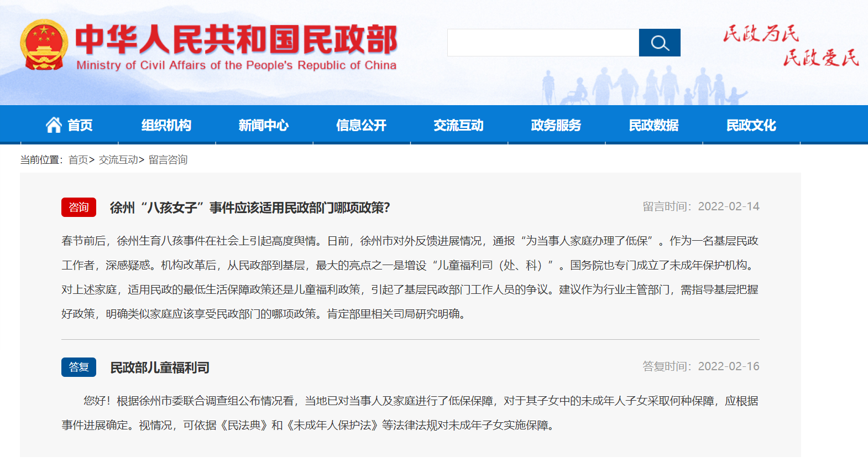This screenshot has width=868, height=461.
Task: Click the 留言咨询 breadcrumb link
Action: [168, 160]
